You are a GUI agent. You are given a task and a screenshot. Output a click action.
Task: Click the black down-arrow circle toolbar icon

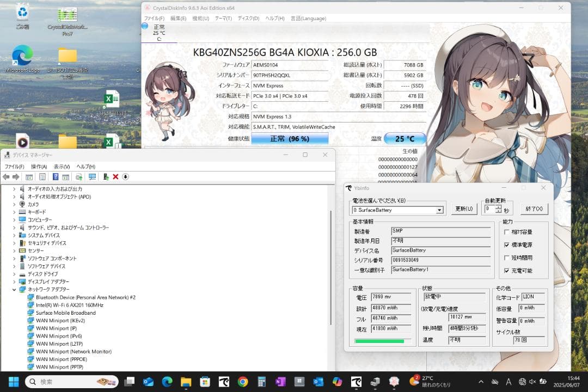point(125,177)
